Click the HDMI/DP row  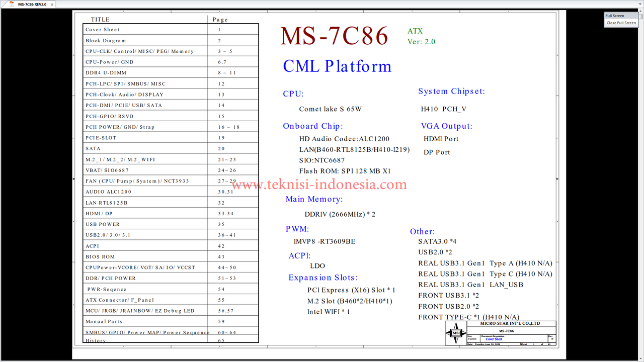pos(171,213)
